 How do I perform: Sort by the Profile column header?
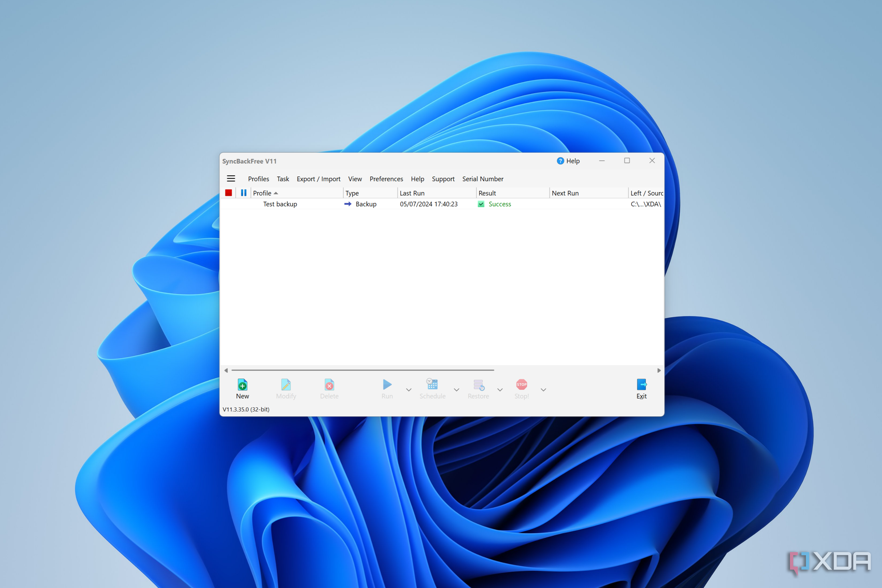tap(297, 193)
